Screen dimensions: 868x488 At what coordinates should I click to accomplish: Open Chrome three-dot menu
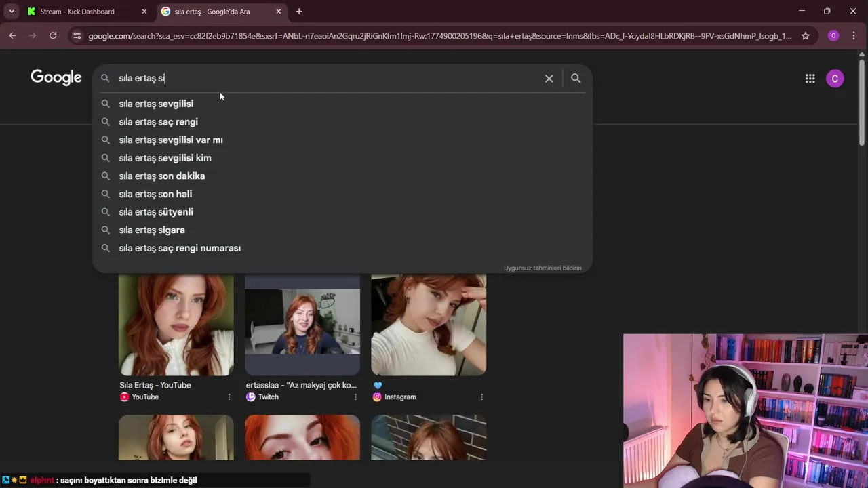pyautogui.click(x=854, y=36)
